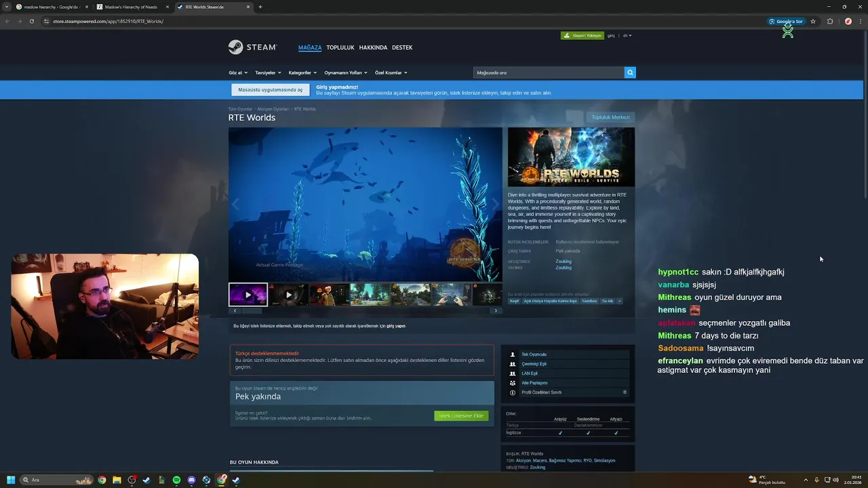Open the TOPLULUK menu

[340, 47]
